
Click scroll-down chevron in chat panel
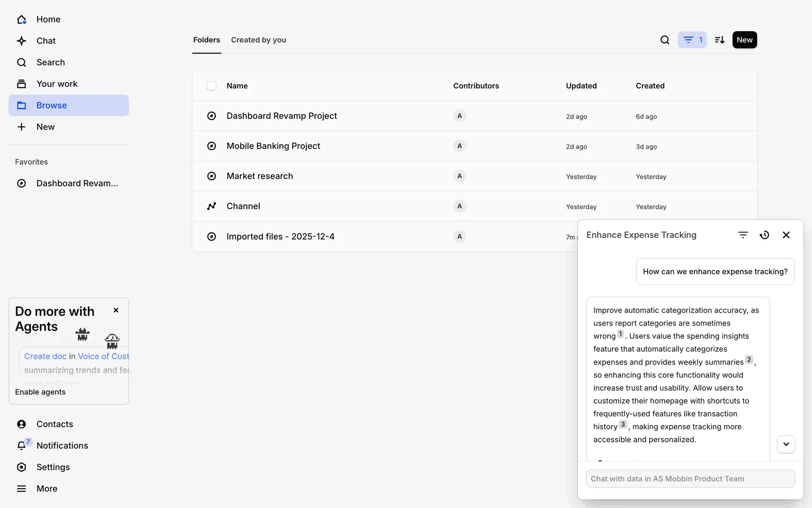tap(786, 444)
